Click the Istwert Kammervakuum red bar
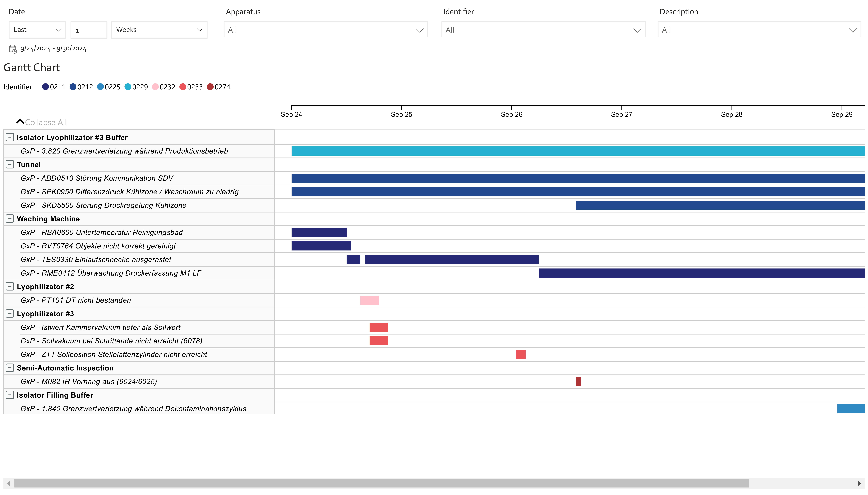Screen dimensions: 868x495 [379, 327]
